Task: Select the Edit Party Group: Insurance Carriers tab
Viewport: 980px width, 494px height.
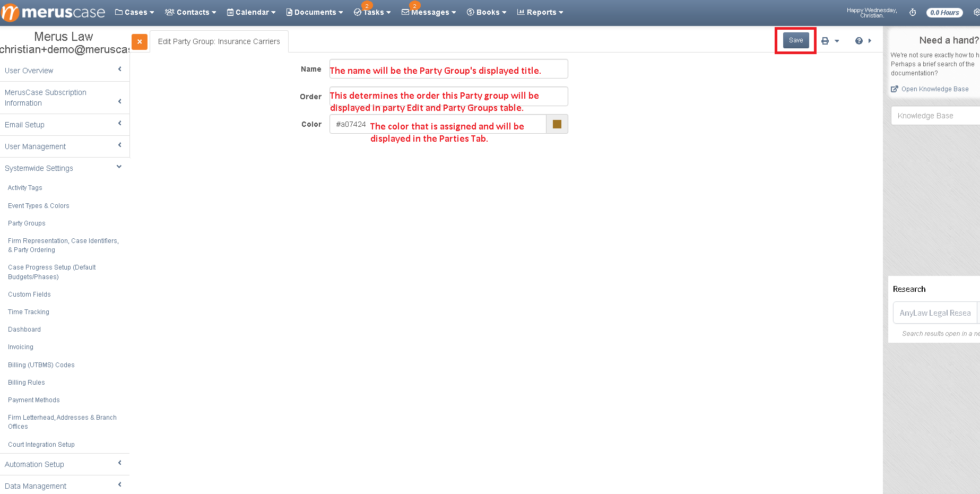Action: 219,41
